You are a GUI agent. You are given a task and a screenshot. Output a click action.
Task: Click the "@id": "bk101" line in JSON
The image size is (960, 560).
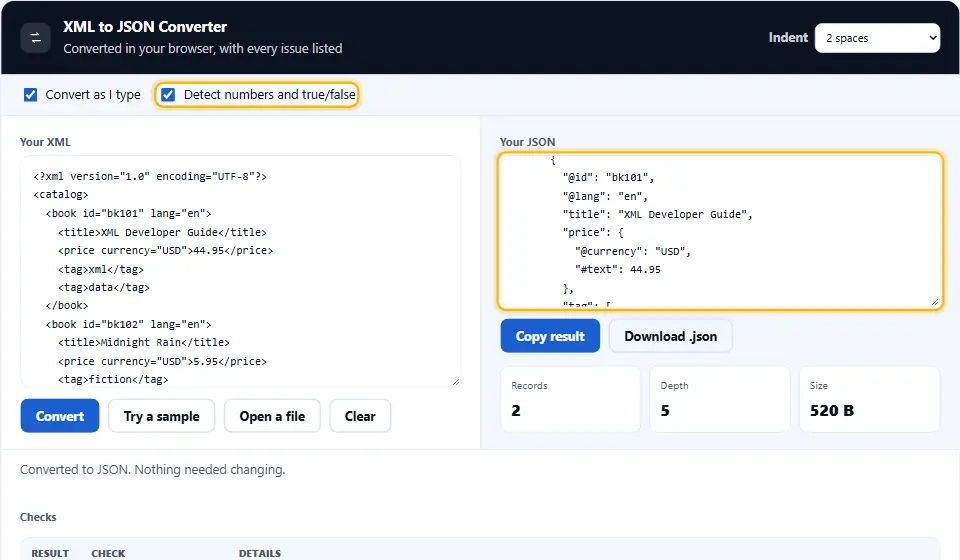pos(609,177)
